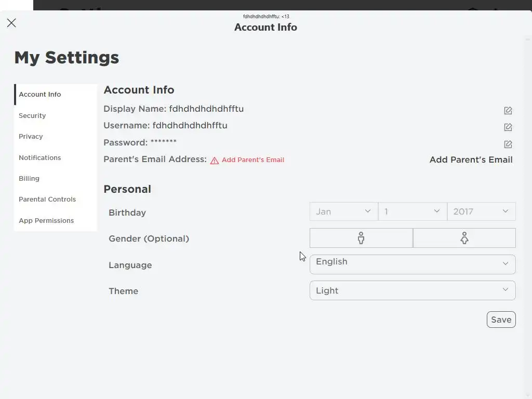Expand the Language dropdown
The height and width of the screenshot is (399, 532).
(413, 264)
